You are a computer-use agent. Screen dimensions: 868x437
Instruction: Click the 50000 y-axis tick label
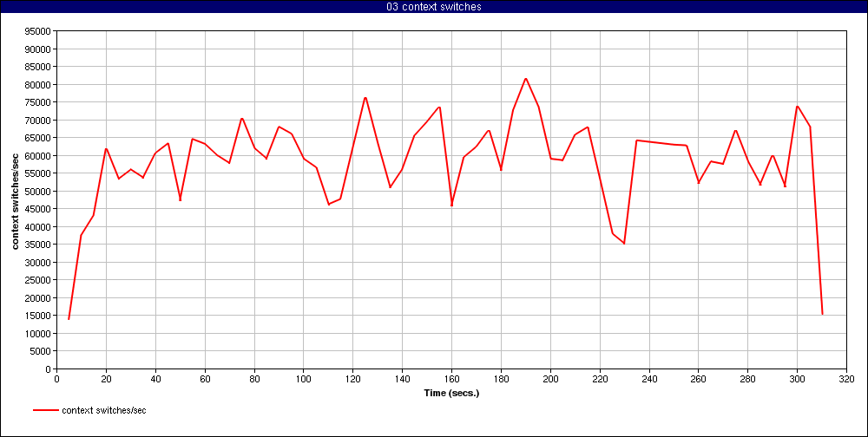[39, 191]
